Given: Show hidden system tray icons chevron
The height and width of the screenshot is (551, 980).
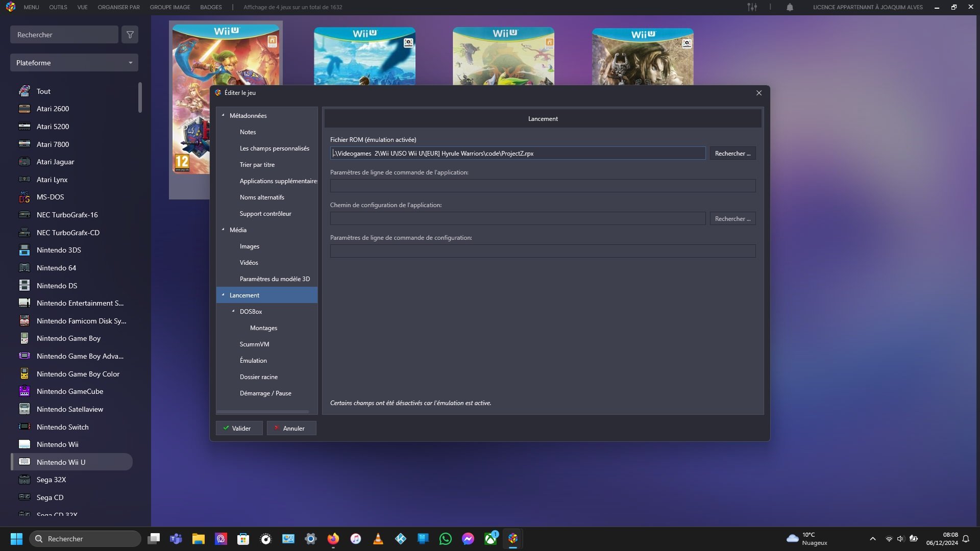Looking at the screenshot, I should tap(872, 539).
